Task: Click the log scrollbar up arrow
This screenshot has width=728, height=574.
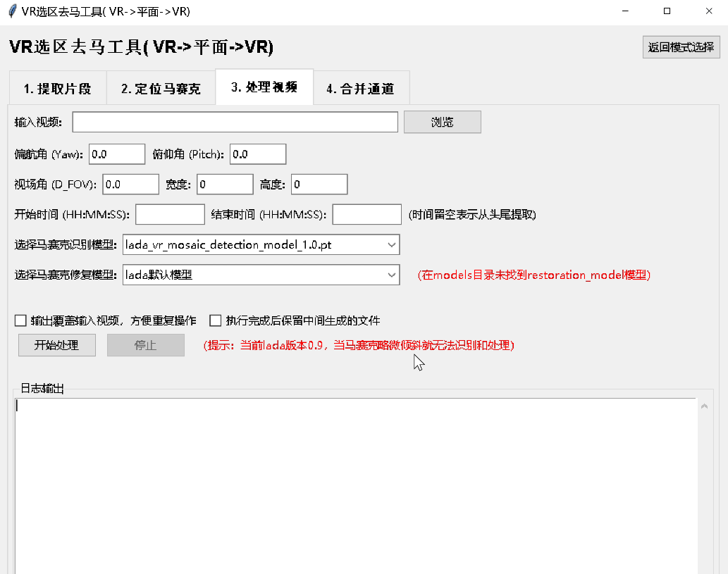Action: tap(704, 406)
